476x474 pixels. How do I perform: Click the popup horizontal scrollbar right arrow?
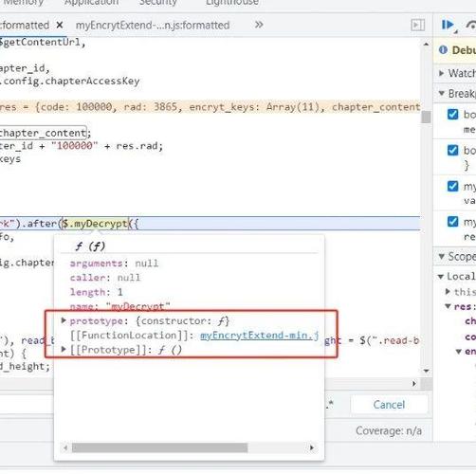(312, 447)
